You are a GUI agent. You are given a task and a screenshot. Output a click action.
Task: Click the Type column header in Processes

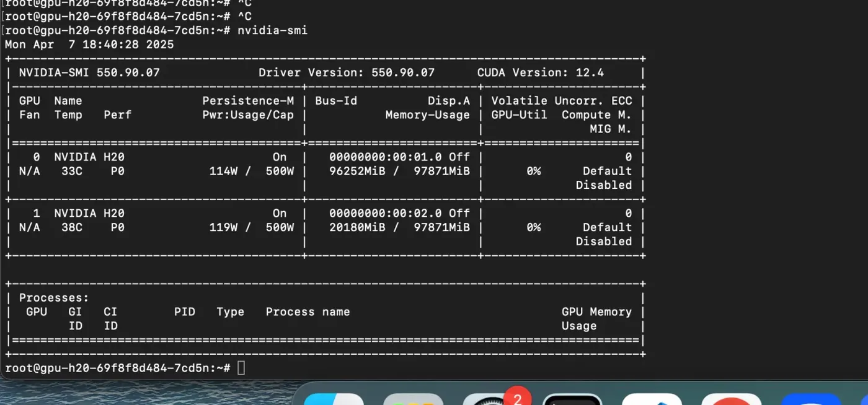[230, 311]
